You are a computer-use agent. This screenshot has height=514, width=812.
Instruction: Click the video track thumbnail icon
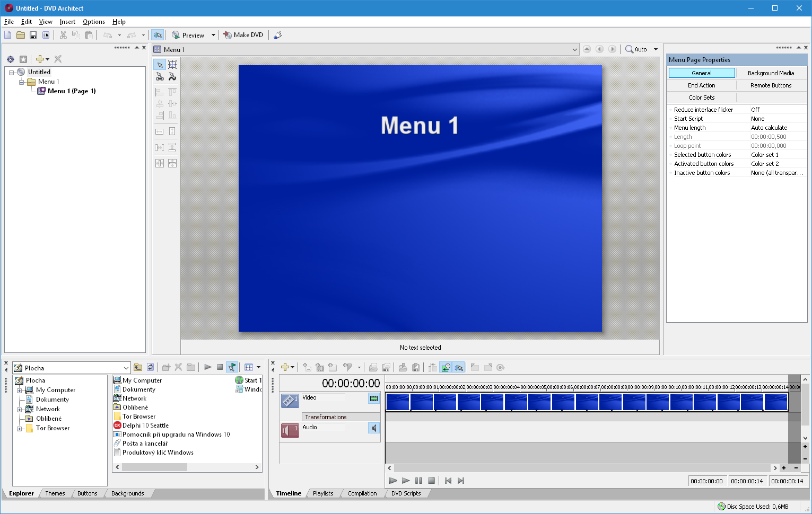click(x=290, y=401)
